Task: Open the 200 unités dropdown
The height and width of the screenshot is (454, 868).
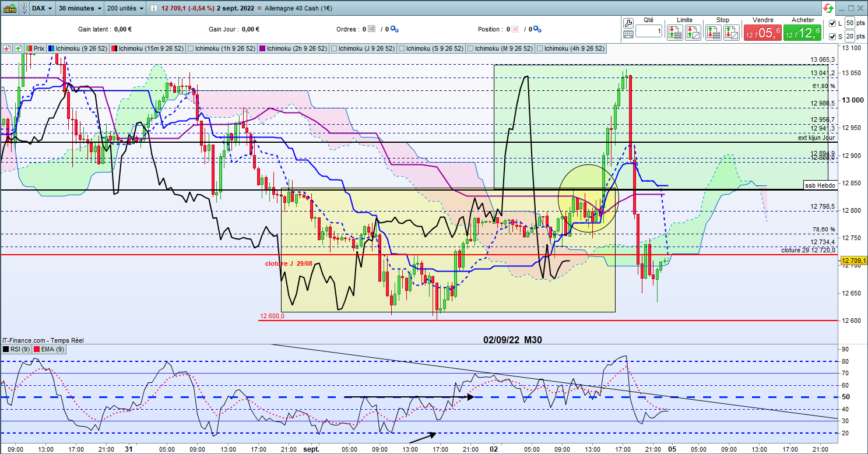Action: [x=126, y=9]
